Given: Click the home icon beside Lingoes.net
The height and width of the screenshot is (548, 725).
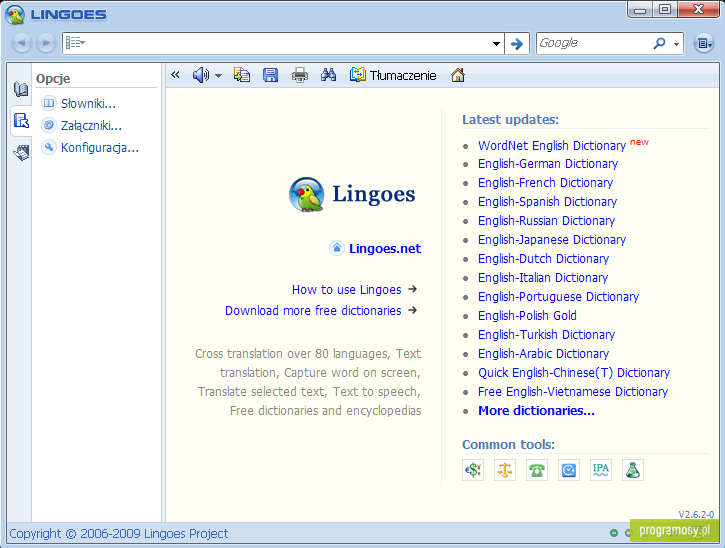Looking at the screenshot, I should pos(337,248).
